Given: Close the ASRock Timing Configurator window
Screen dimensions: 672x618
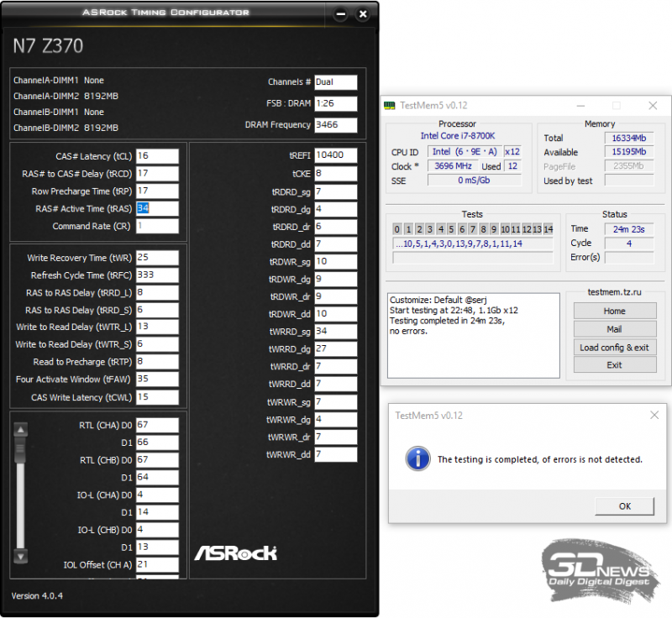Looking at the screenshot, I should point(362,13).
